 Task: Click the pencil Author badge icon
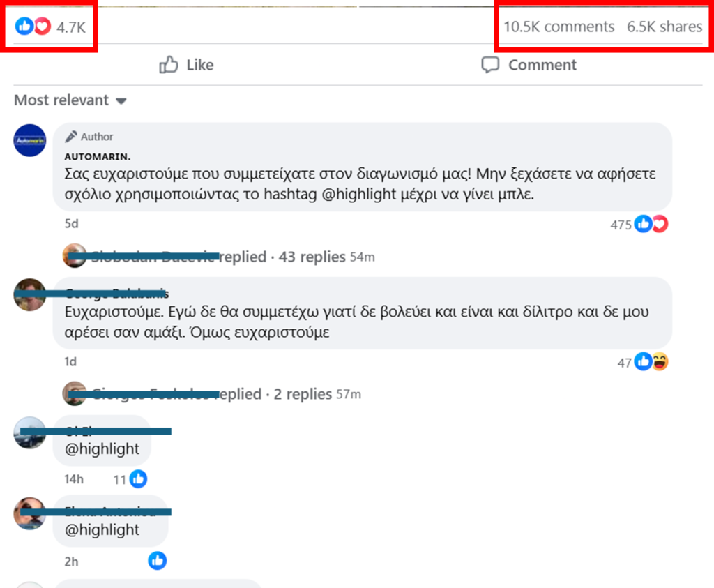pyautogui.click(x=70, y=137)
